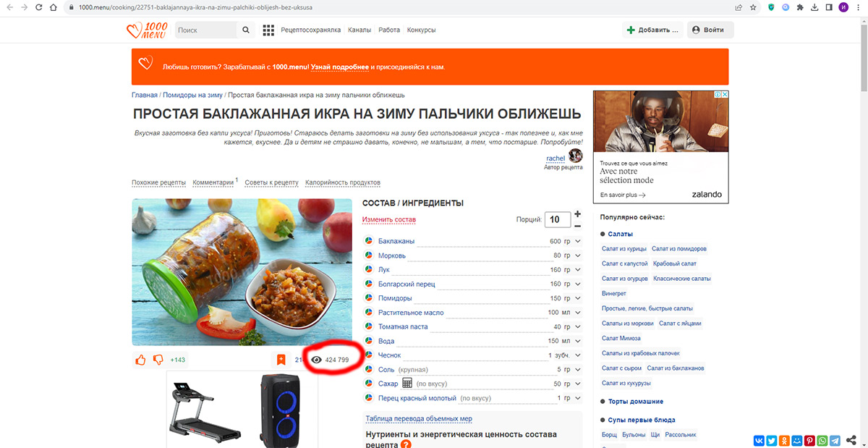Open unit dropdown for Чеснок
The height and width of the screenshot is (448, 868).
pyautogui.click(x=577, y=355)
